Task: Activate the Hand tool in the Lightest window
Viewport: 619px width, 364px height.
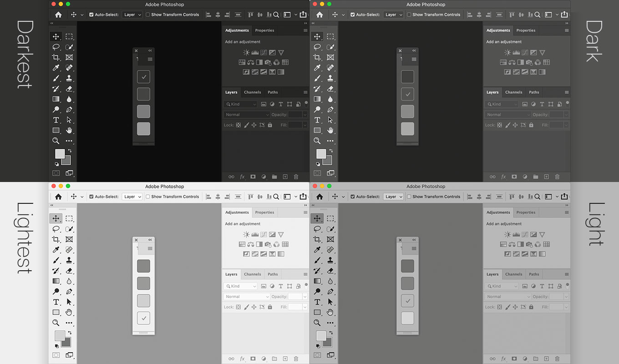Action: [x=69, y=312]
